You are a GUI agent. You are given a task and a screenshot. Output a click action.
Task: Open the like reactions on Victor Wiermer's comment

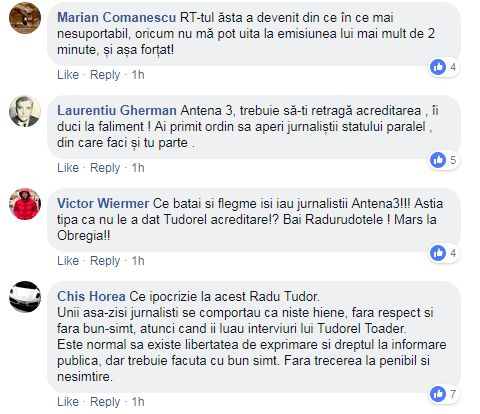[x=444, y=253]
